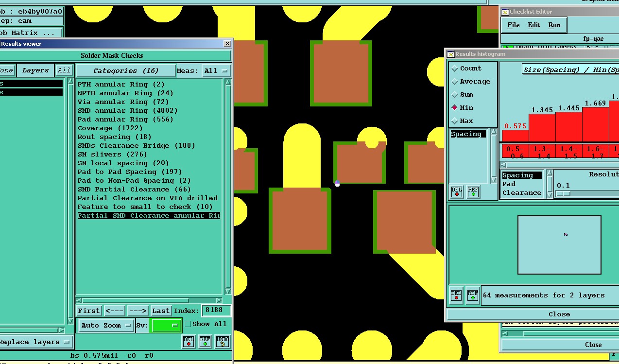Viewport: 619px width, 364px height.
Task: Click the 1.445 histogram bar
Action: (x=568, y=127)
